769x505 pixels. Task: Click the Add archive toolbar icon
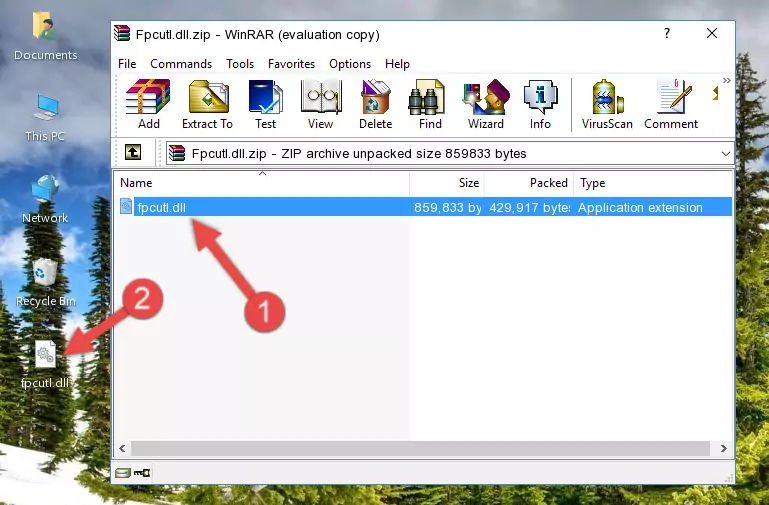point(148,104)
